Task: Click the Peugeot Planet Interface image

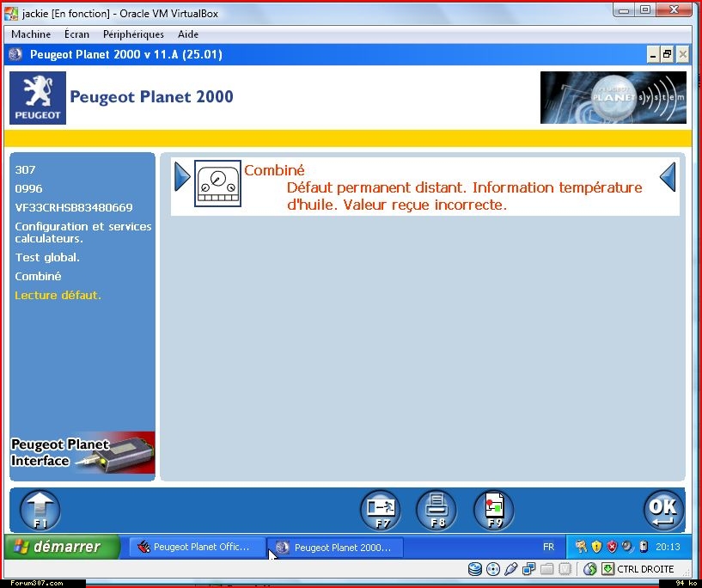Action: pos(82,452)
